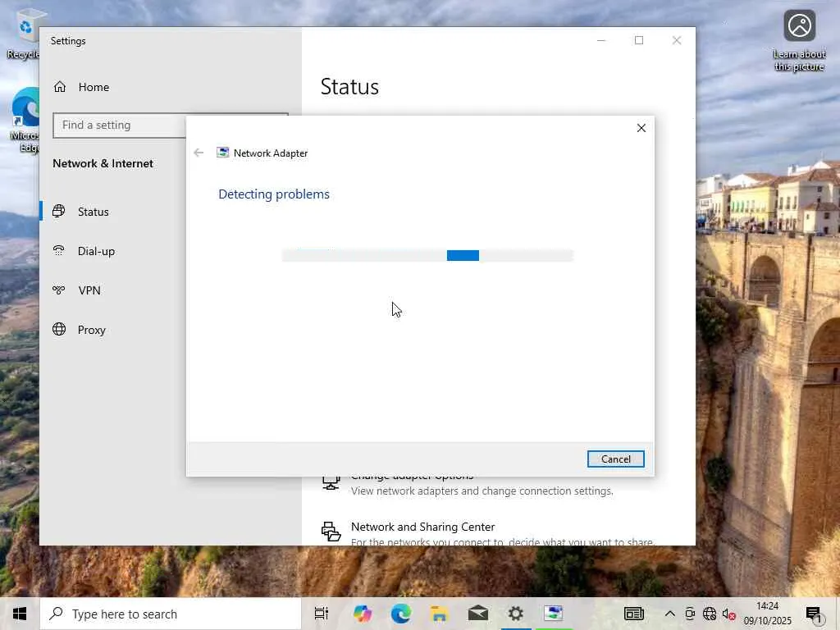The height and width of the screenshot is (630, 840).
Task: Click the Network and Sharing Center icon
Action: (331, 532)
